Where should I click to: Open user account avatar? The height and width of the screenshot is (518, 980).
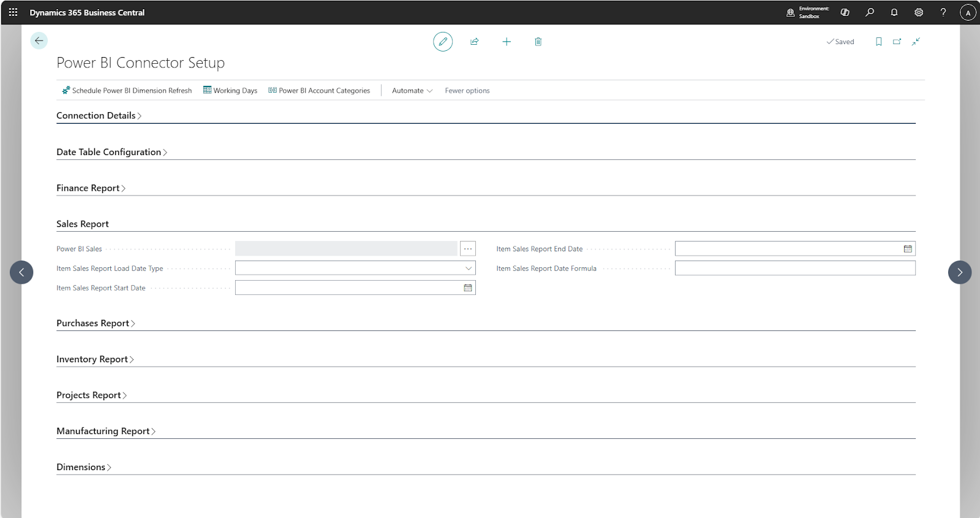968,12
